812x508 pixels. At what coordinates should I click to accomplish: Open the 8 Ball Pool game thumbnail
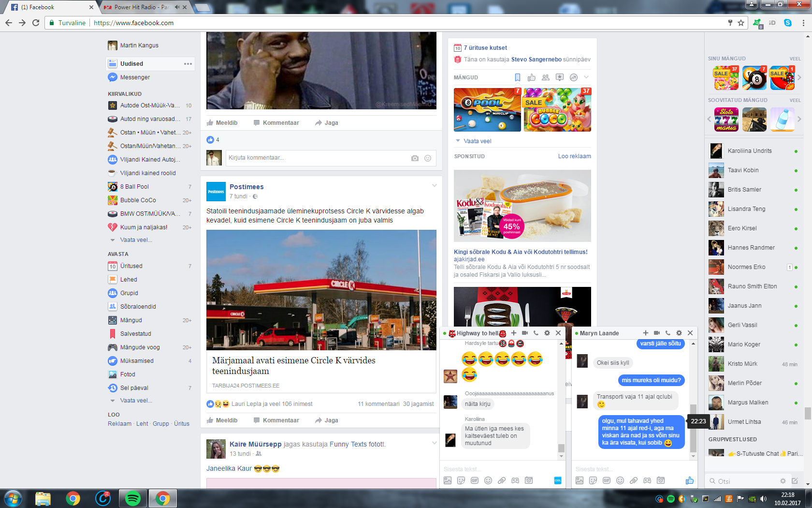(487, 110)
